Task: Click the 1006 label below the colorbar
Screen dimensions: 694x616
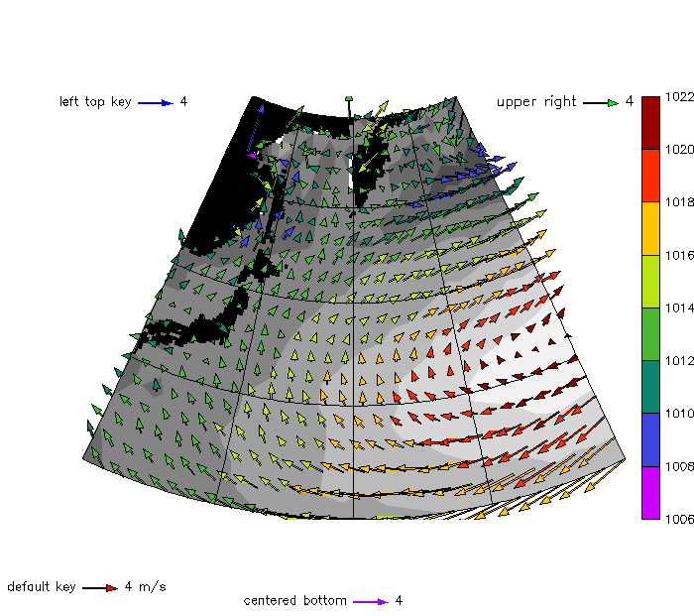Action: 679,519
